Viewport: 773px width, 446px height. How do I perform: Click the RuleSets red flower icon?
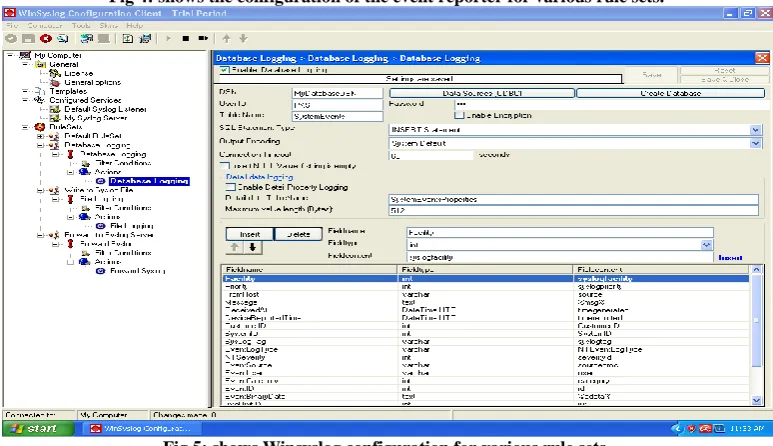(40, 127)
